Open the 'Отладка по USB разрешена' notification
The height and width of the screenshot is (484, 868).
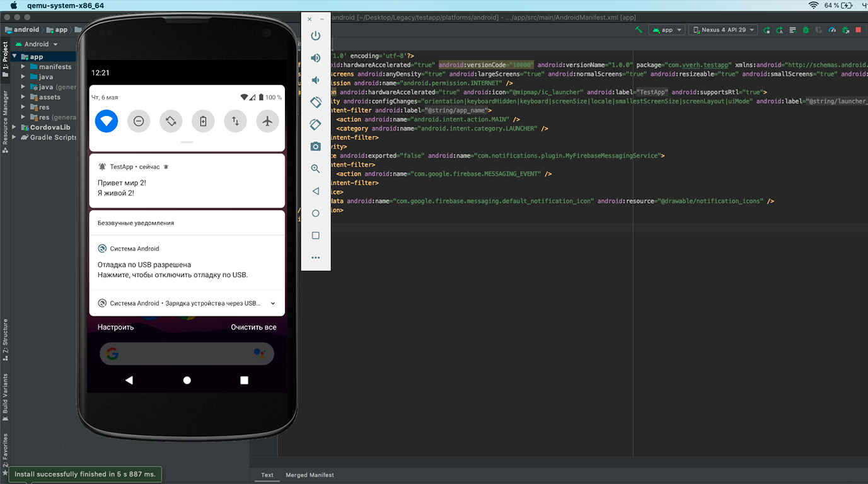[x=187, y=263]
